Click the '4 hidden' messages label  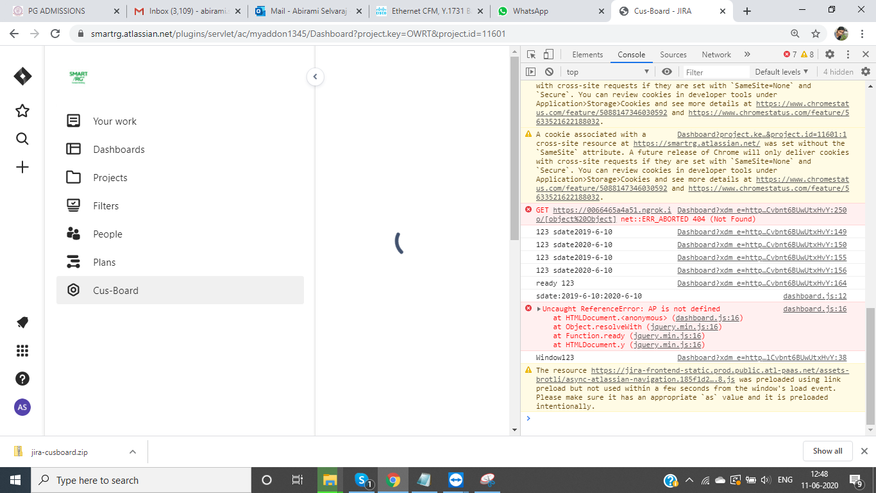point(838,72)
